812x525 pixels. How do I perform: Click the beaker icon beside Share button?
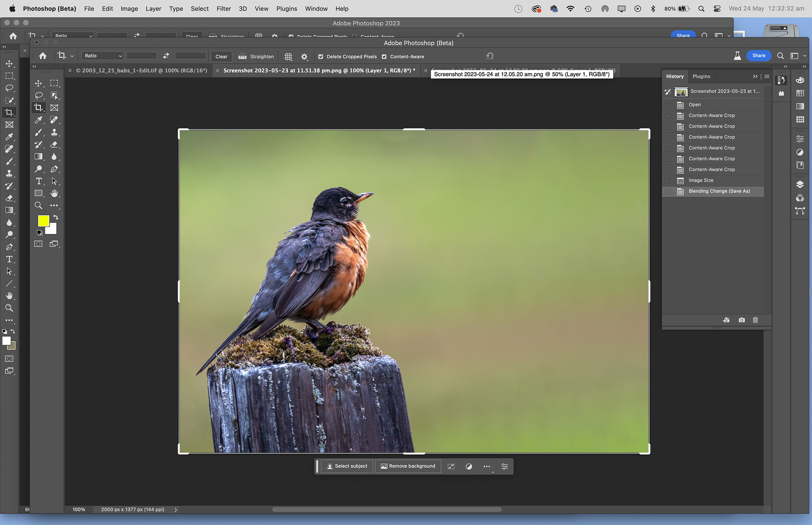point(737,56)
